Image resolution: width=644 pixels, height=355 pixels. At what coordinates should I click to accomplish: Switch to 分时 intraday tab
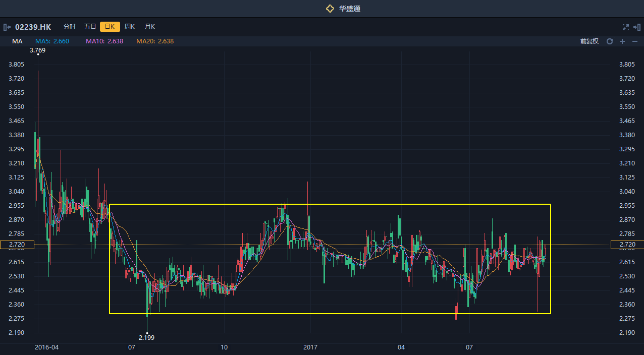click(70, 27)
